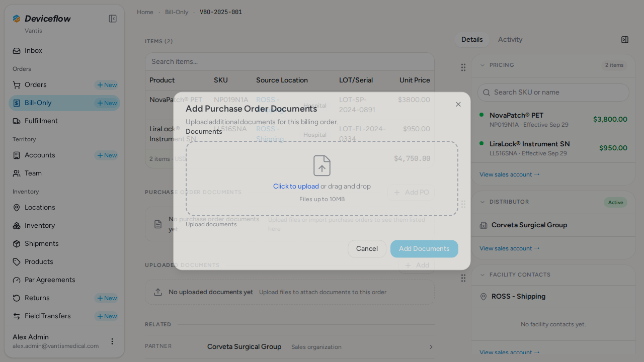
Task: Click the Products tag icon
Action: tap(17, 262)
